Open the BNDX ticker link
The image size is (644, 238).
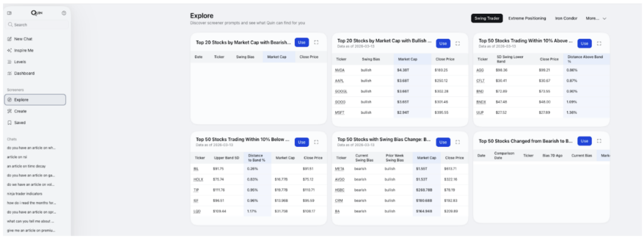[481, 101]
